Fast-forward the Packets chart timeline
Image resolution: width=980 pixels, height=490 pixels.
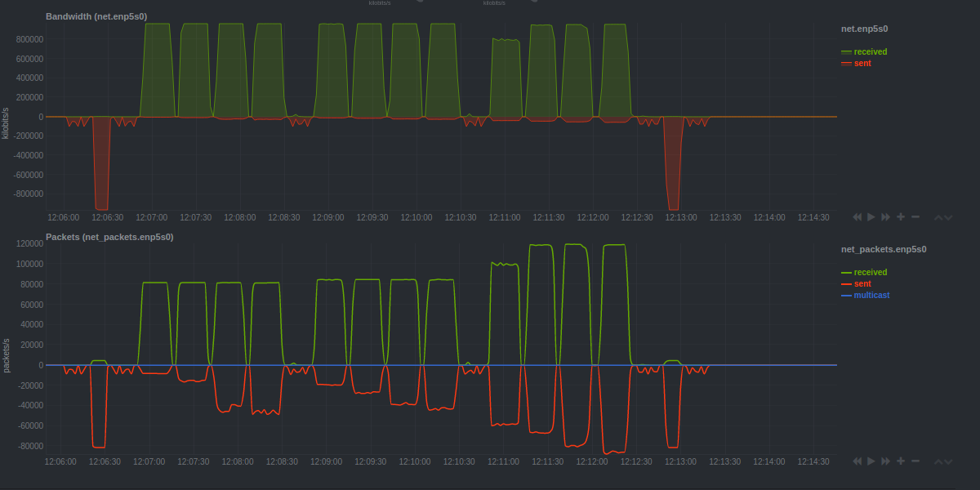[x=886, y=461]
